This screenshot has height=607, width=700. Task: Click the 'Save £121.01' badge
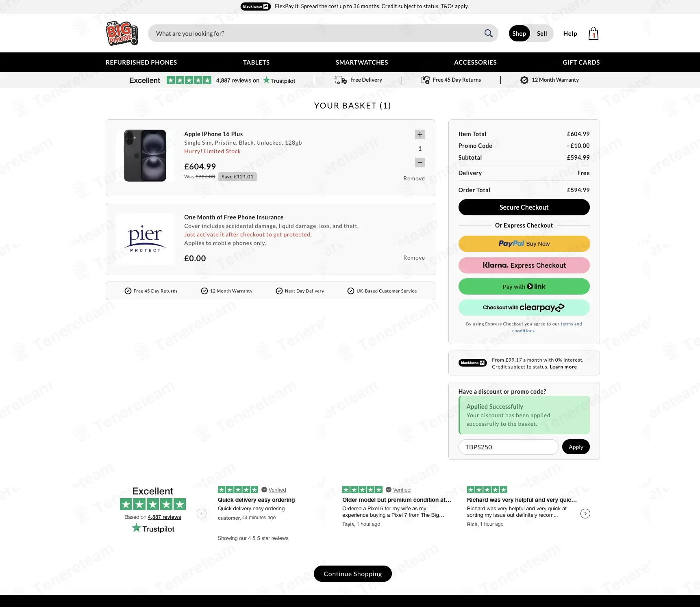(237, 177)
